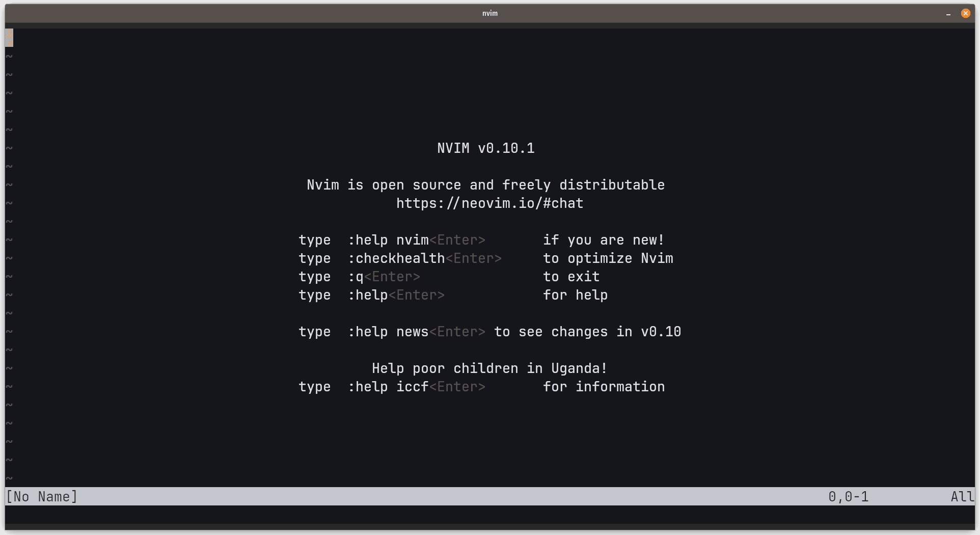980x535 pixels.
Task: Click the ':help<Enter>' command text
Action: coord(396,295)
